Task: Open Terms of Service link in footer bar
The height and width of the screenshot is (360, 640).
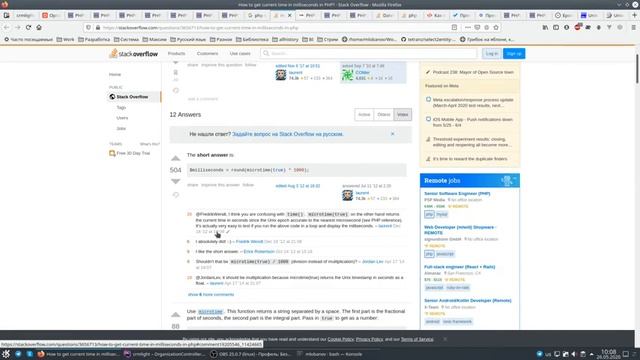Action: [x=417, y=339]
